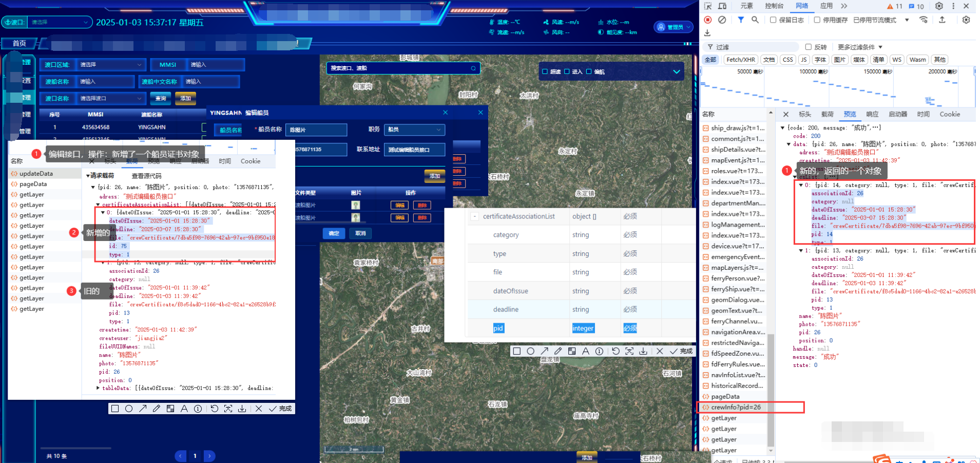Open the 启动器 request detail tab
Viewport: 980px width, 463px height.
click(898, 114)
